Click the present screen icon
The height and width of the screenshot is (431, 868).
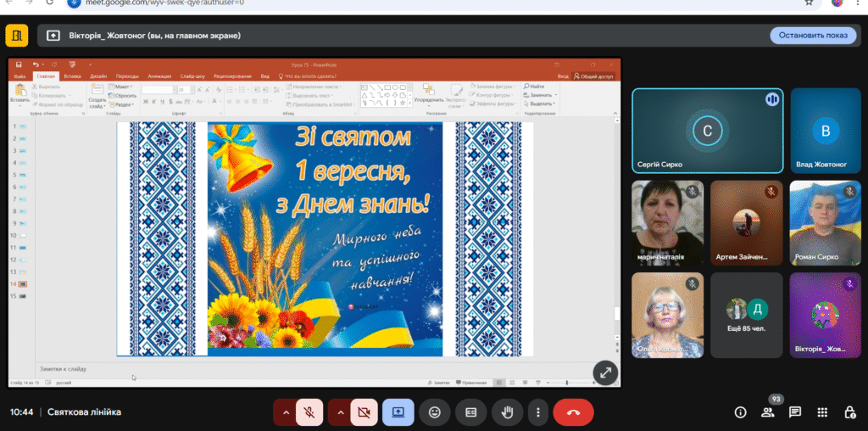(x=398, y=412)
